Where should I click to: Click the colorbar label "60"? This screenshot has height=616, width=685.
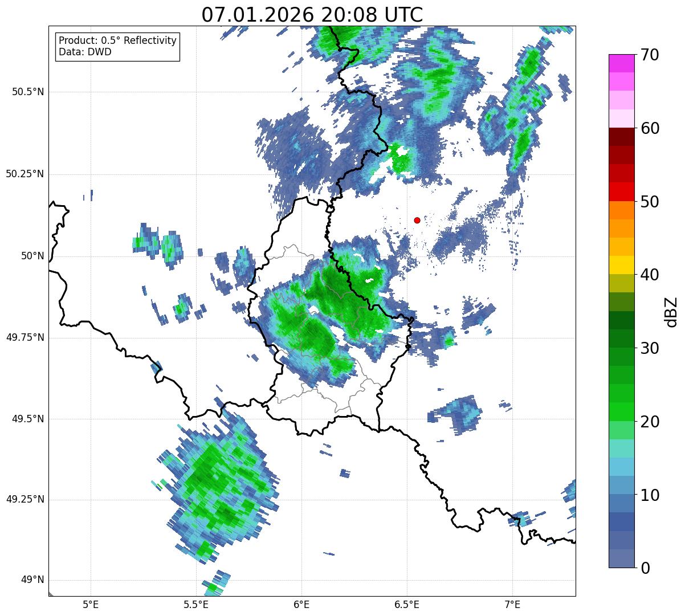[x=650, y=128]
